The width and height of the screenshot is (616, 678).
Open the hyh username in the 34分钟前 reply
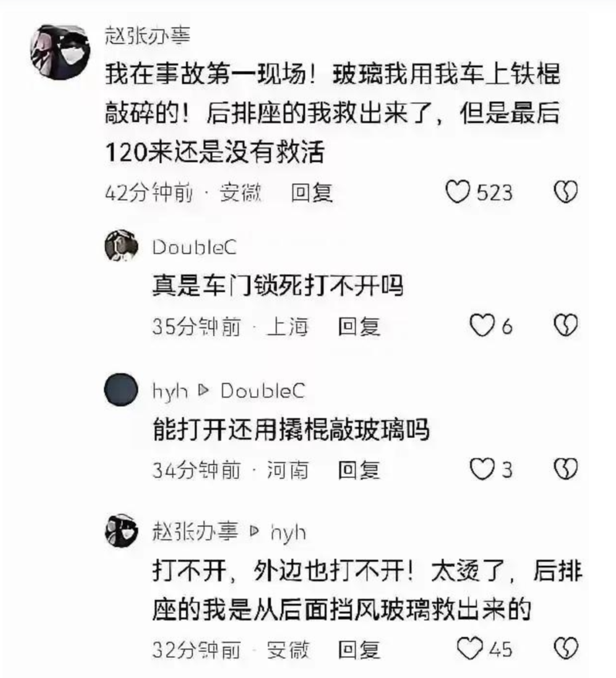[171, 392]
